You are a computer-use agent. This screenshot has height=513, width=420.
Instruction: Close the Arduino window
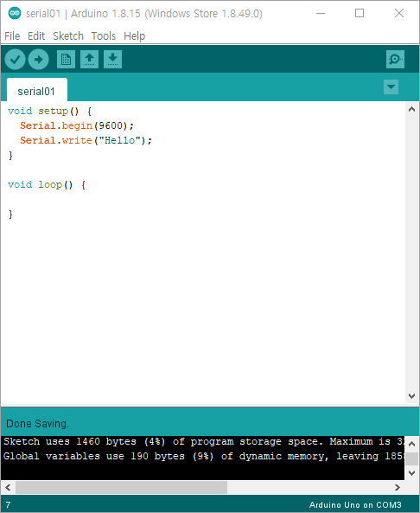coord(399,14)
